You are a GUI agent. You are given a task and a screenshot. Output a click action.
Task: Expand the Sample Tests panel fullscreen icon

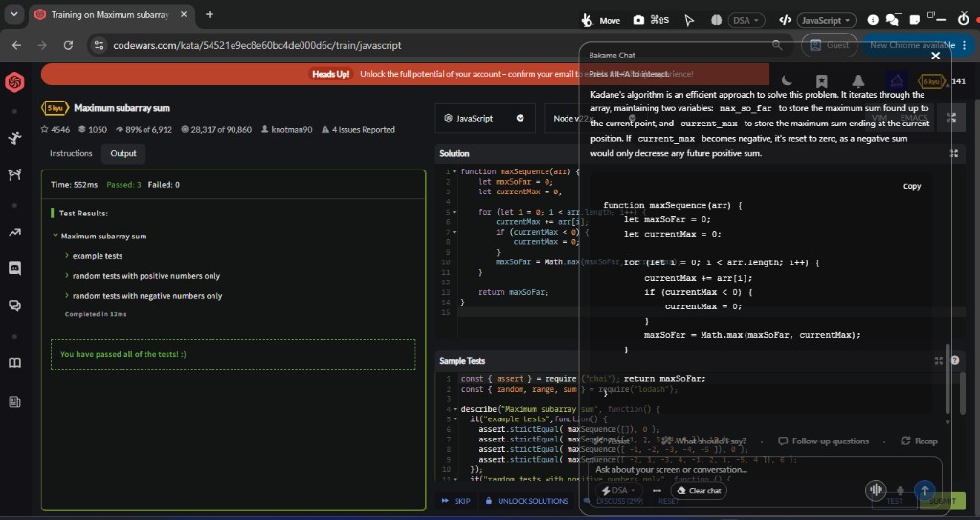point(938,361)
